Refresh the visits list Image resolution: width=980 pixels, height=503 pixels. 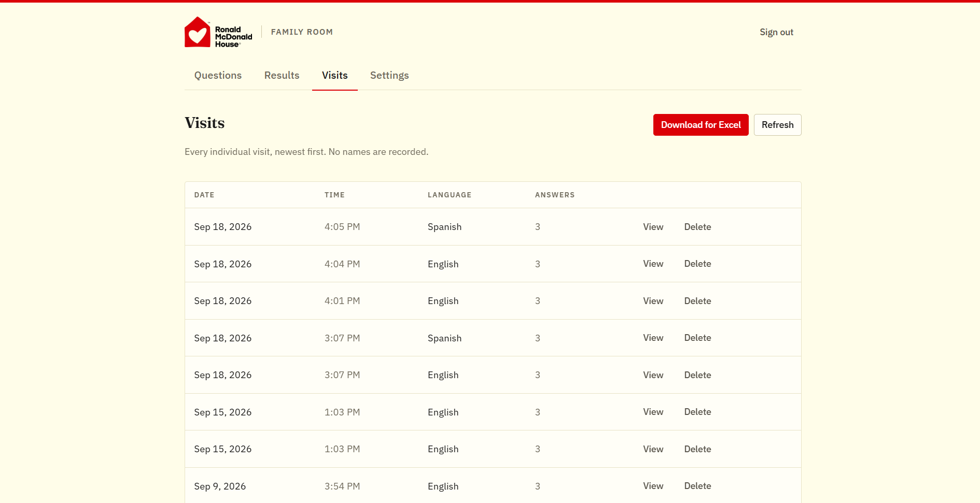pos(777,125)
